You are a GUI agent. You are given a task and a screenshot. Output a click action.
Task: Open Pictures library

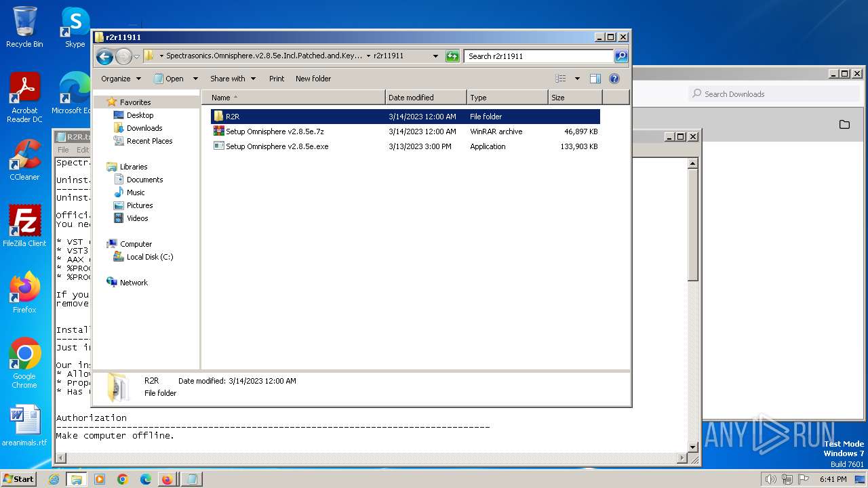tap(139, 205)
